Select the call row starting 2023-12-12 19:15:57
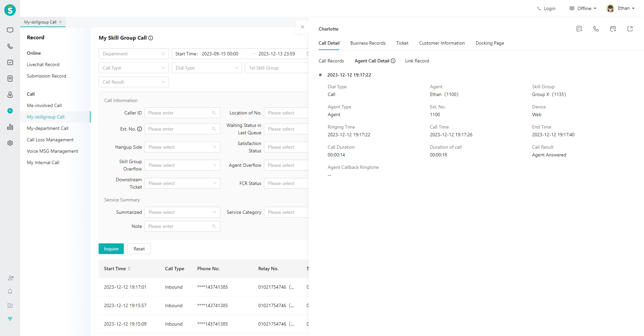This screenshot has width=644, height=336. click(x=204, y=305)
